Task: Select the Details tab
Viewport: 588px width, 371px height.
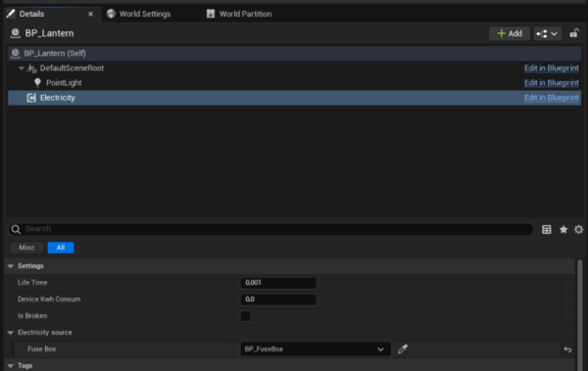Action: click(32, 14)
